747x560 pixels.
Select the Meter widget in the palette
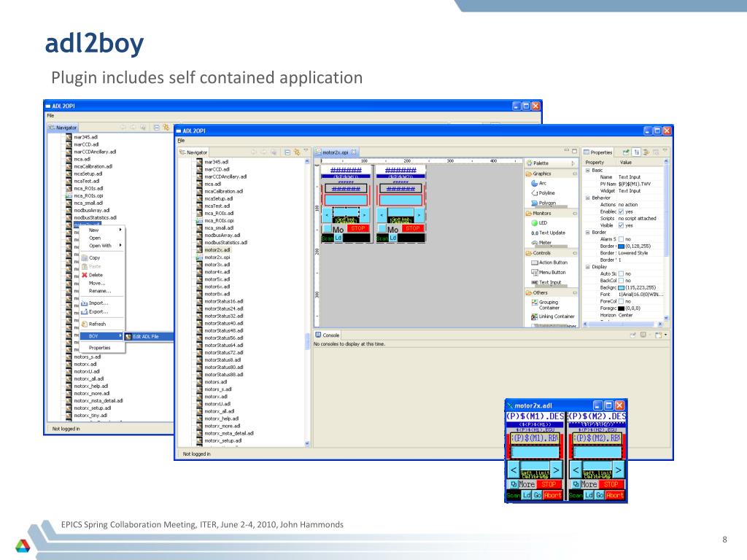tap(541, 242)
